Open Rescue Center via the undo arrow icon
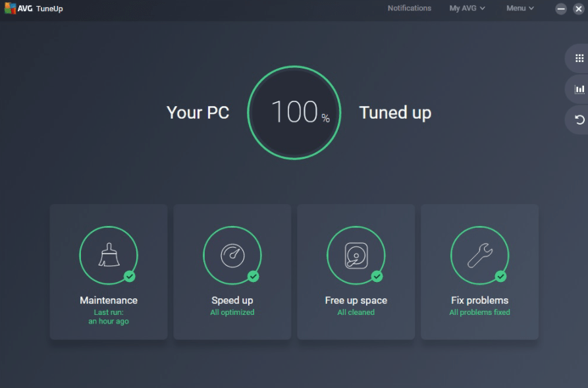This screenshot has height=388, width=588. (579, 119)
